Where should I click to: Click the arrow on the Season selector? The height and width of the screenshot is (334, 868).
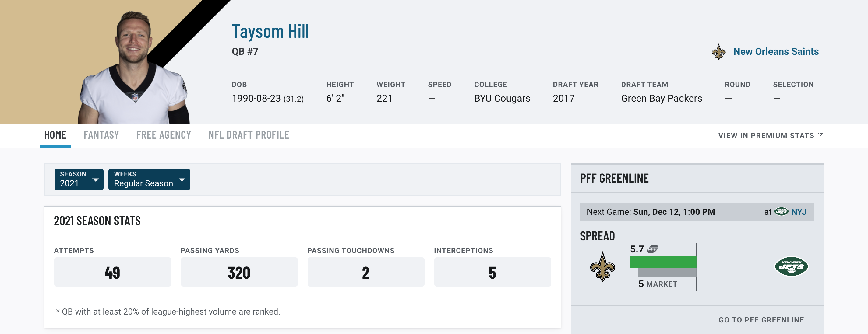coord(96,180)
